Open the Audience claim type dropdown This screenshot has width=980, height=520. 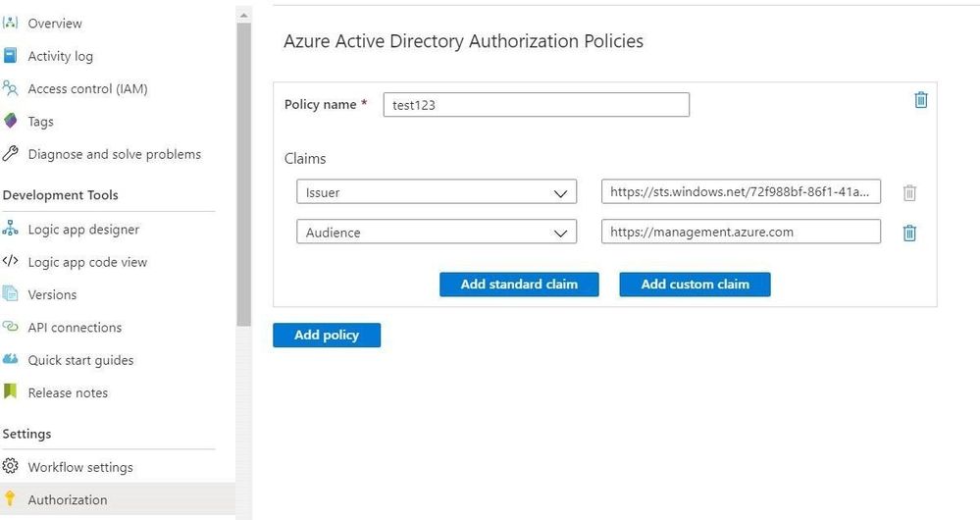437,232
